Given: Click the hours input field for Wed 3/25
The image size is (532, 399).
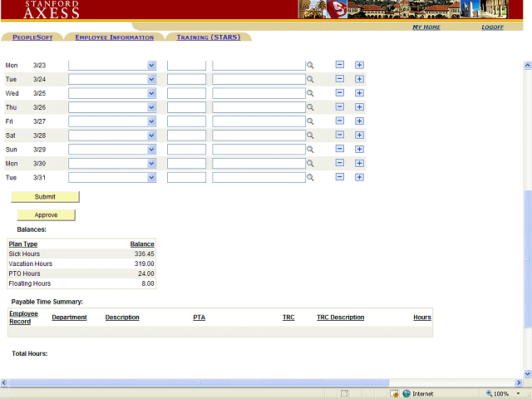Looking at the screenshot, I should tap(186, 93).
